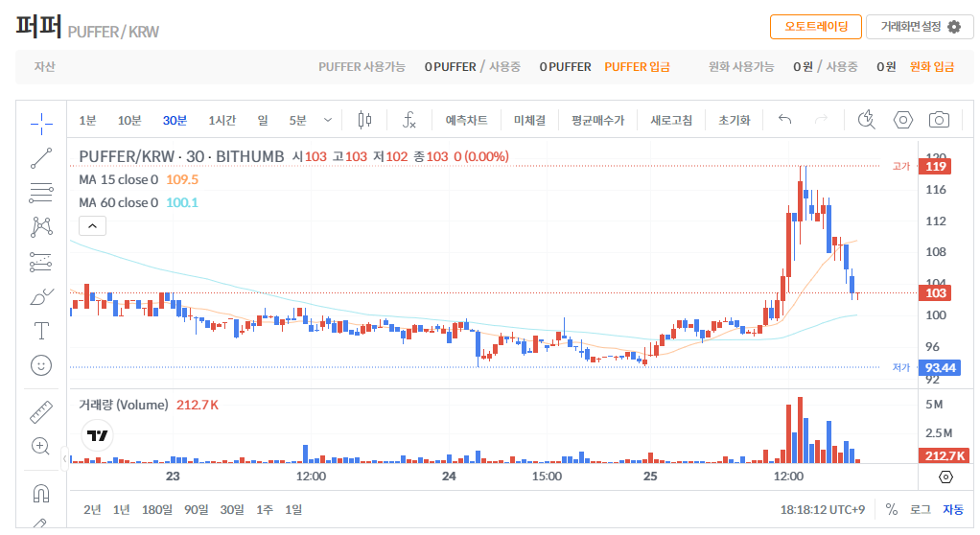Open the timezone 18:18:12 UTC+9 selector
The image size is (980, 535).
(x=823, y=509)
